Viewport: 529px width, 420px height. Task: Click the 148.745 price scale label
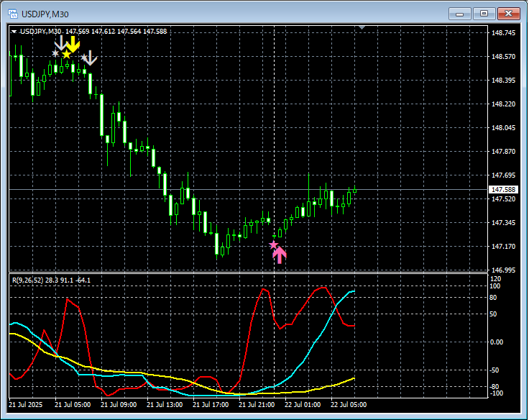504,33
